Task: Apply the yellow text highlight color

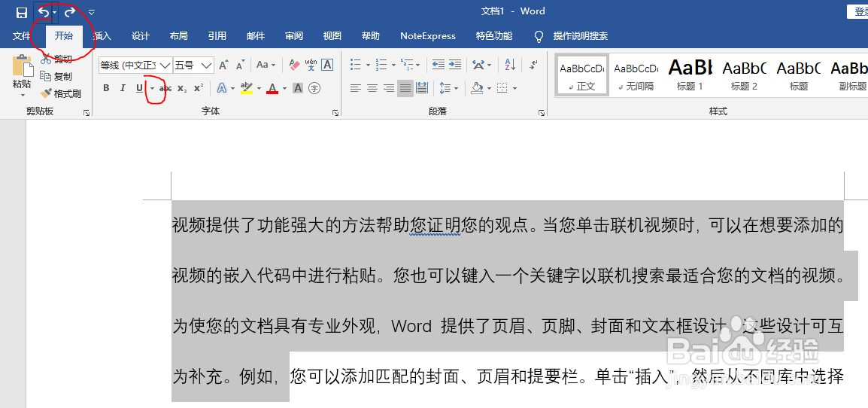Action: [x=247, y=88]
